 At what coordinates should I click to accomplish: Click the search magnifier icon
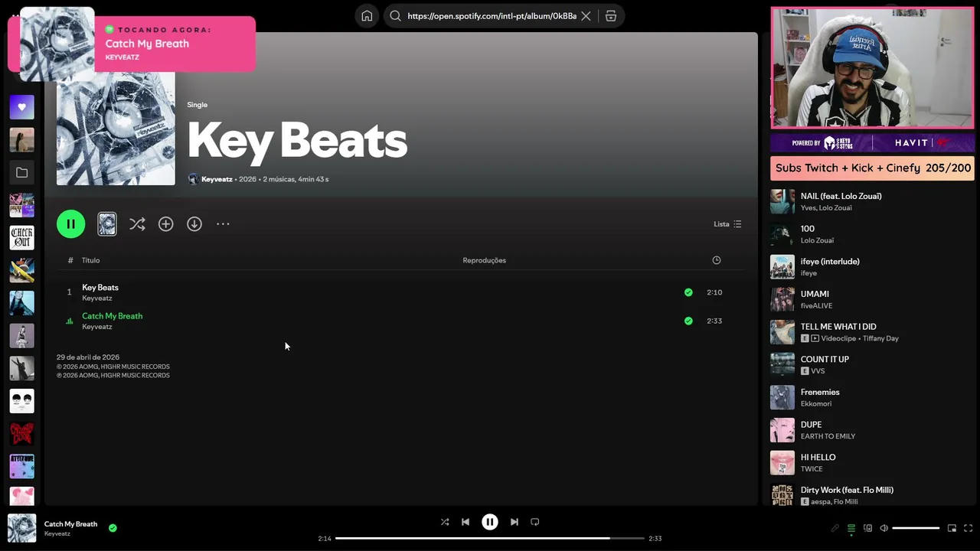coord(396,16)
